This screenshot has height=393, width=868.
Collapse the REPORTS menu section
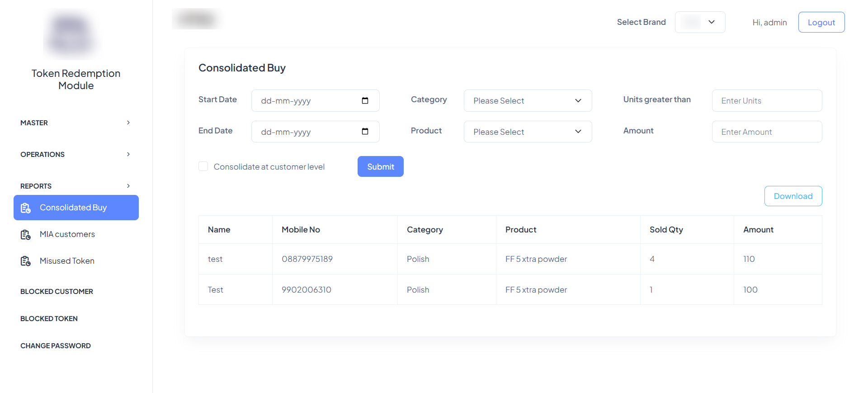click(x=76, y=186)
